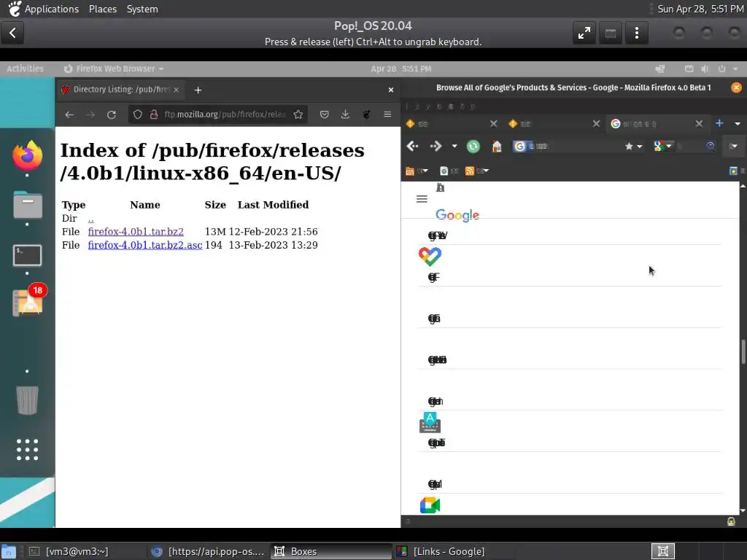Screen dimensions: 747x560
Task: Open Boxes keyboard shortcuts button
Action: click(x=611, y=33)
